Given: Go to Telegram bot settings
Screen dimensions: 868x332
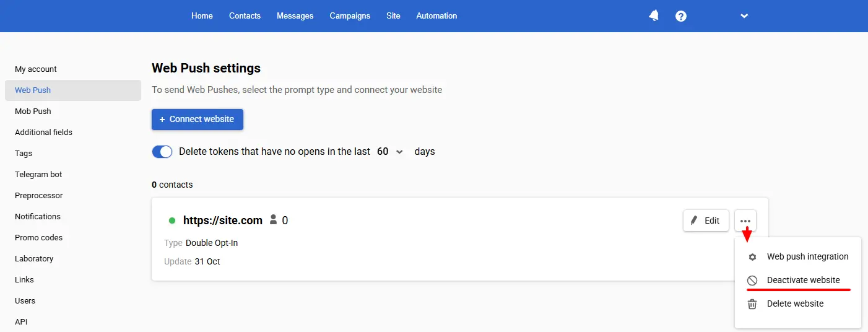Looking at the screenshot, I should [x=38, y=175].
